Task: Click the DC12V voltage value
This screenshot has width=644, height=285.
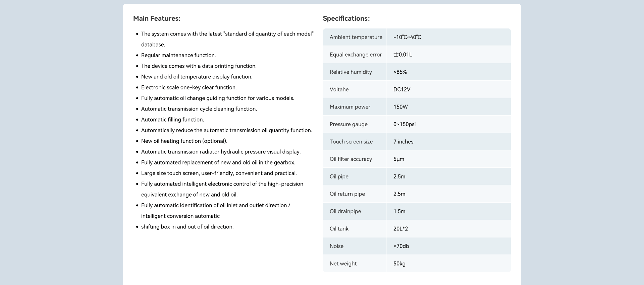Action: coord(402,89)
